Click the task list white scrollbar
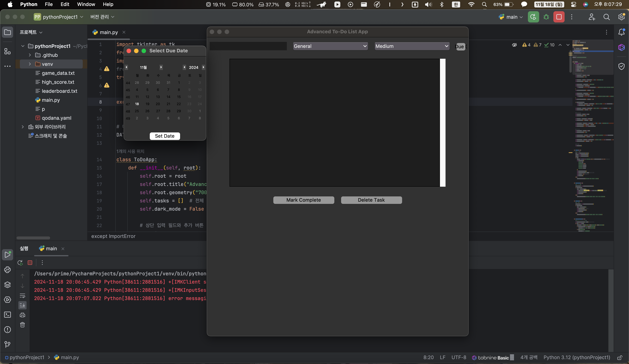The width and height of the screenshot is (629, 364). tap(443, 123)
